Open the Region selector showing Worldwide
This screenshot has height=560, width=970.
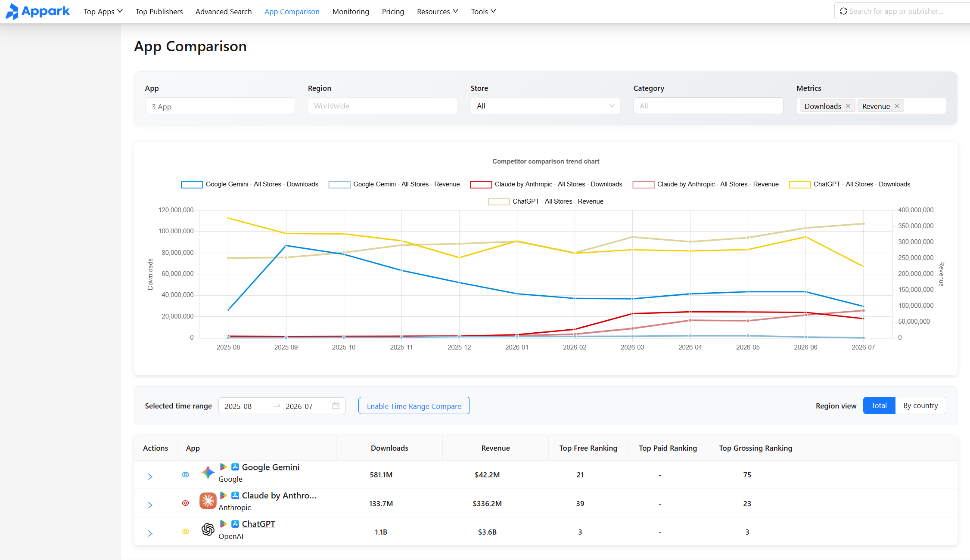point(382,106)
